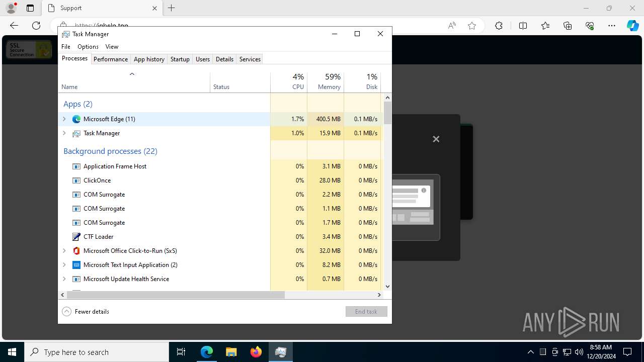Expand Microsoft Text Input Application (2) row
This screenshot has width=644, height=362.
[64, 265]
